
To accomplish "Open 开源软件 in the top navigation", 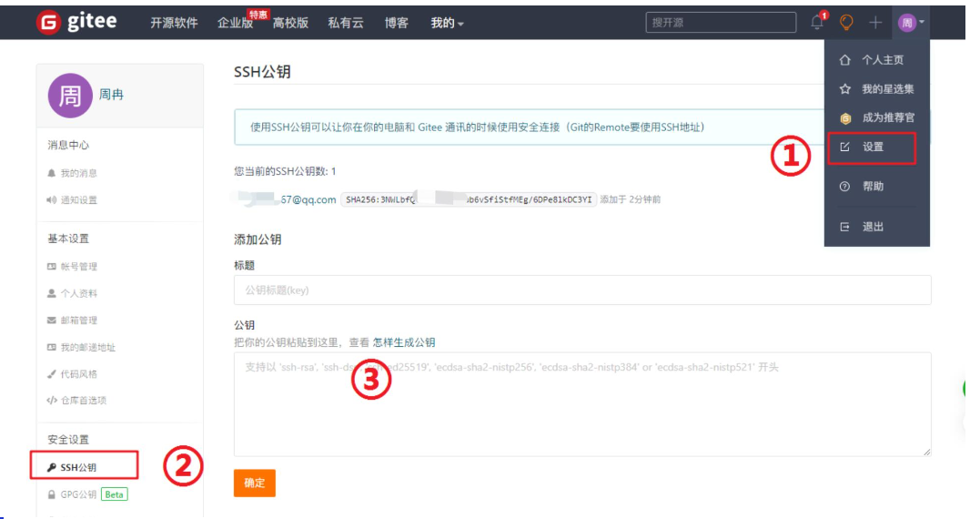I will click(x=174, y=23).
